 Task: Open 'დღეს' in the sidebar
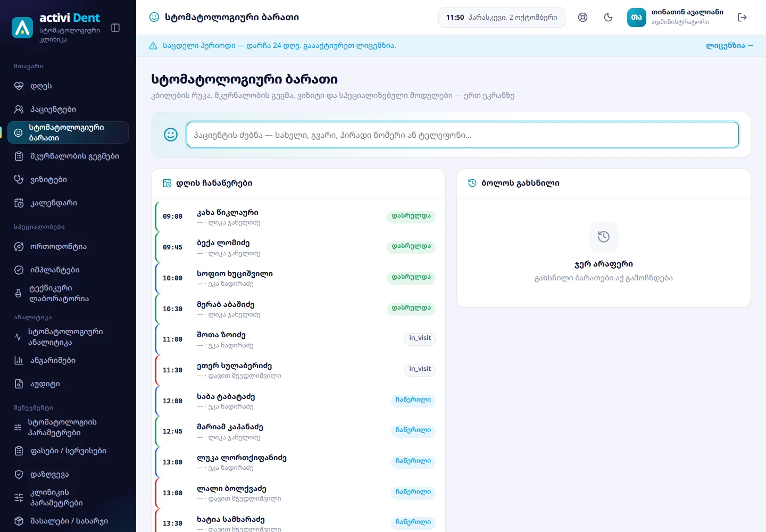[68, 86]
